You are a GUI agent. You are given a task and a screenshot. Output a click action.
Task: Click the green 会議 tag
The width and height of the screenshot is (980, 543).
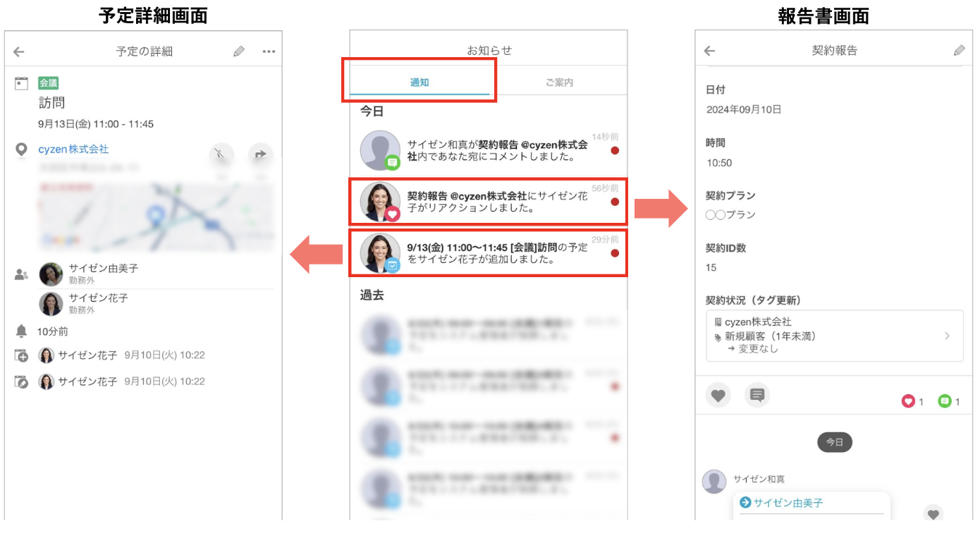(49, 83)
